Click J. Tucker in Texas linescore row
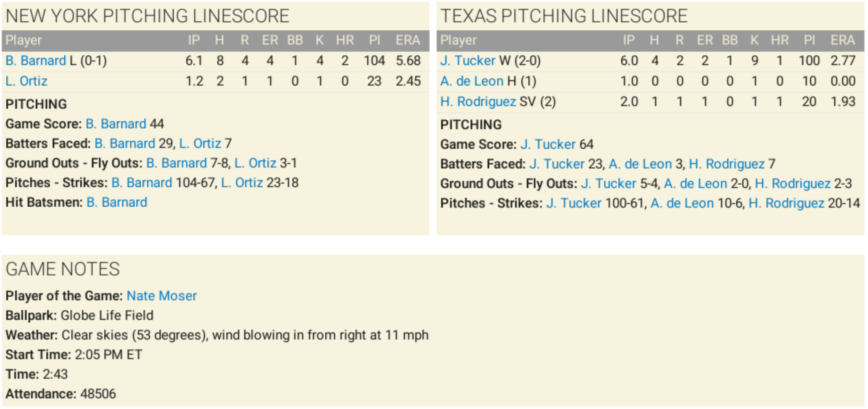The width and height of the screenshot is (868, 409). (x=467, y=61)
